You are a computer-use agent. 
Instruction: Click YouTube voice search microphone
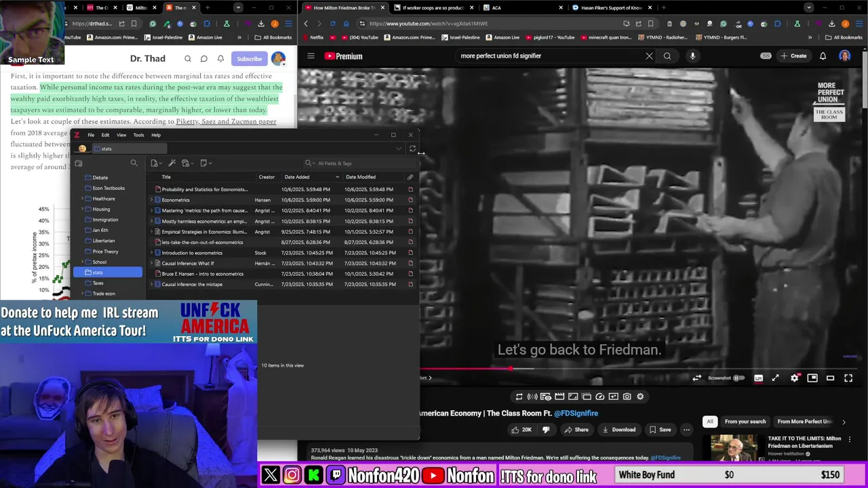[x=692, y=56]
